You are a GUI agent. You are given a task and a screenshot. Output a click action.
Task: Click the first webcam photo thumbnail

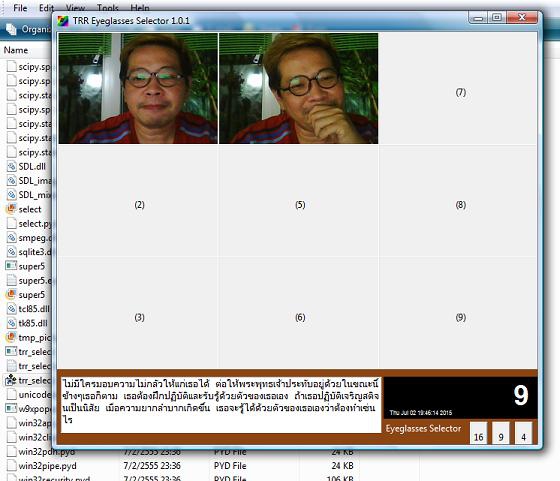pyautogui.click(x=138, y=89)
